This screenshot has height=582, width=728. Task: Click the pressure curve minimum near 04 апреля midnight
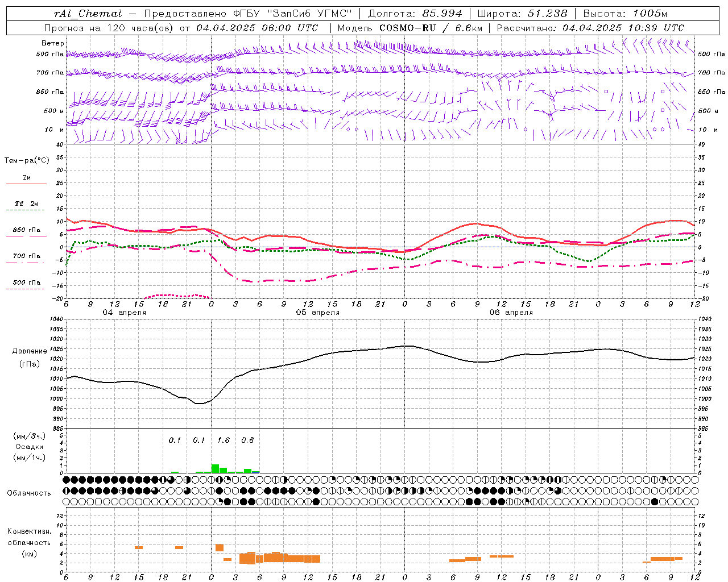(198, 404)
